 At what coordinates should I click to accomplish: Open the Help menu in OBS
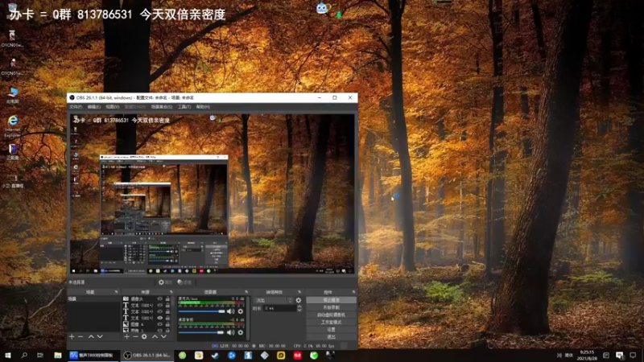[x=203, y=107]
